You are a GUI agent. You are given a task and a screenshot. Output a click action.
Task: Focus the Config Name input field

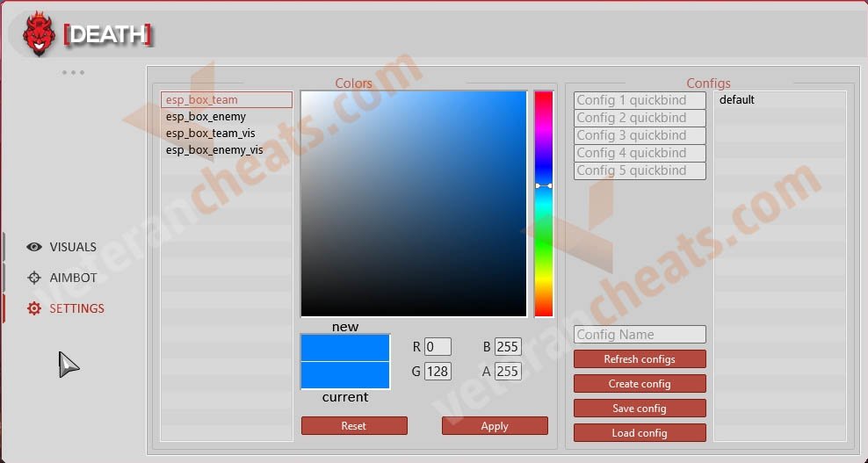640,335
